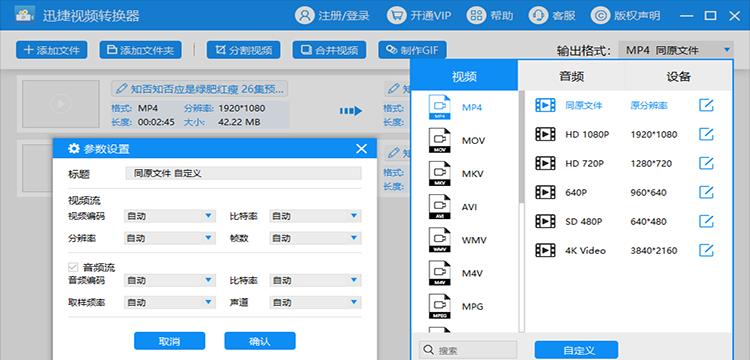750x360 pixels.
Task: Click the 开通VIP shopping cart icon
Action: click(396, 15)
